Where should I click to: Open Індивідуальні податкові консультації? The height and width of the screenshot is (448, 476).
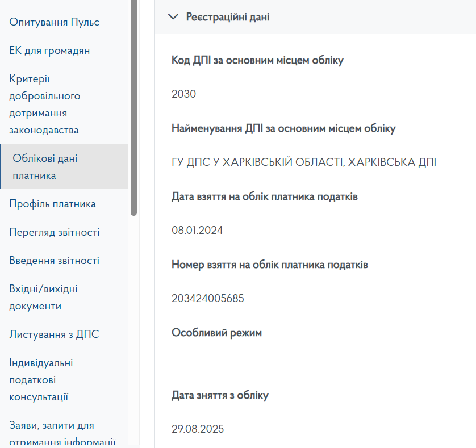[x=41, y=380]
